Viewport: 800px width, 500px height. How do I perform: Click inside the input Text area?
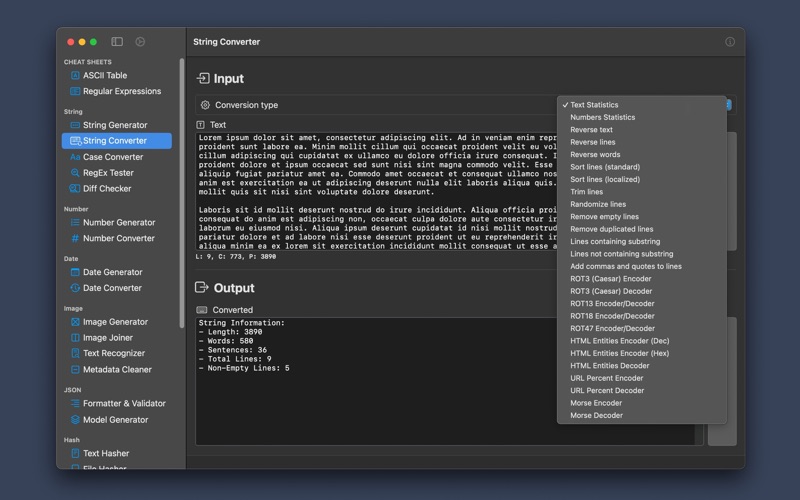[x=377, y=191]
